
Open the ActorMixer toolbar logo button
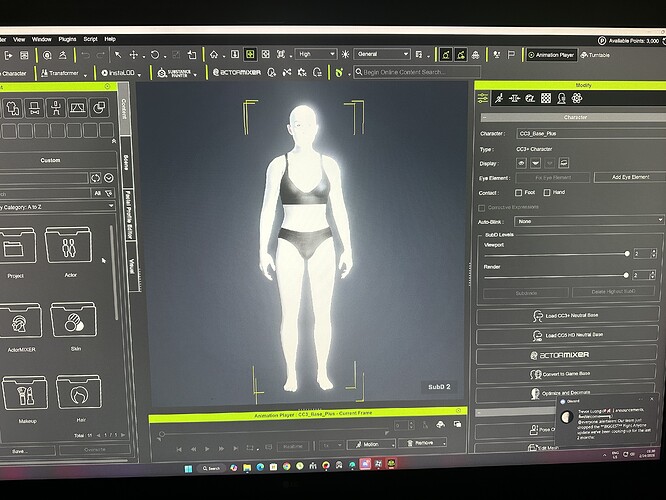pos(237,73)
